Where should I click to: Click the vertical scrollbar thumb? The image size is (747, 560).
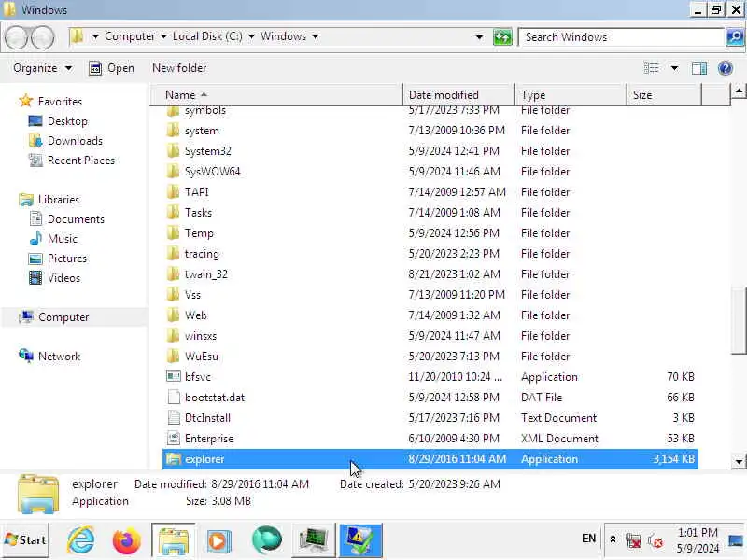point(739,320)
